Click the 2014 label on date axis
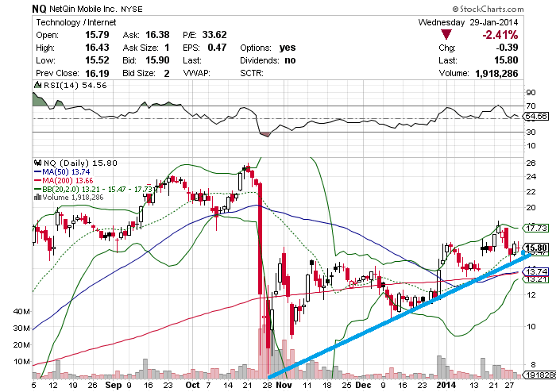Image resolution: width=556 pixels, height=392 pixels. coord(446,386)
